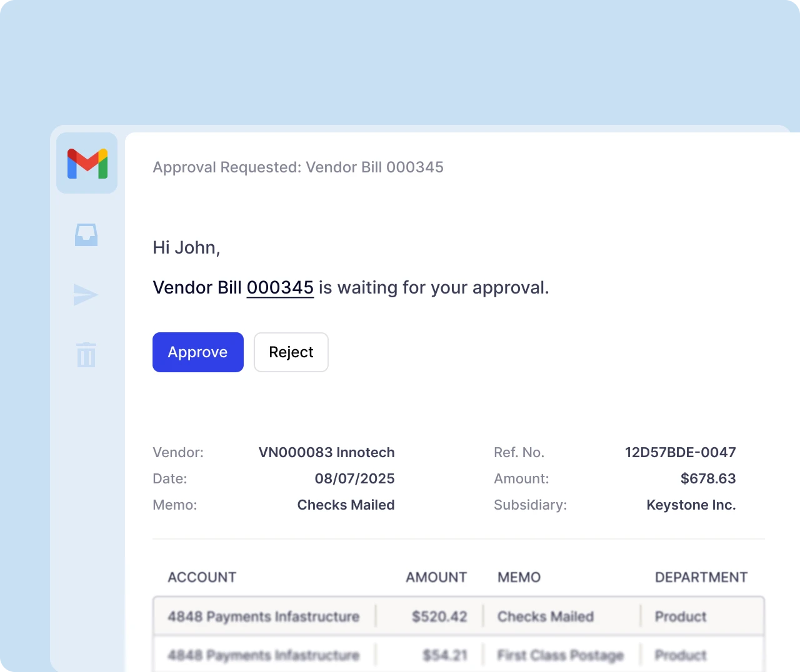Click the Gmail logo icon
The image size is (800, 672).
87,164
